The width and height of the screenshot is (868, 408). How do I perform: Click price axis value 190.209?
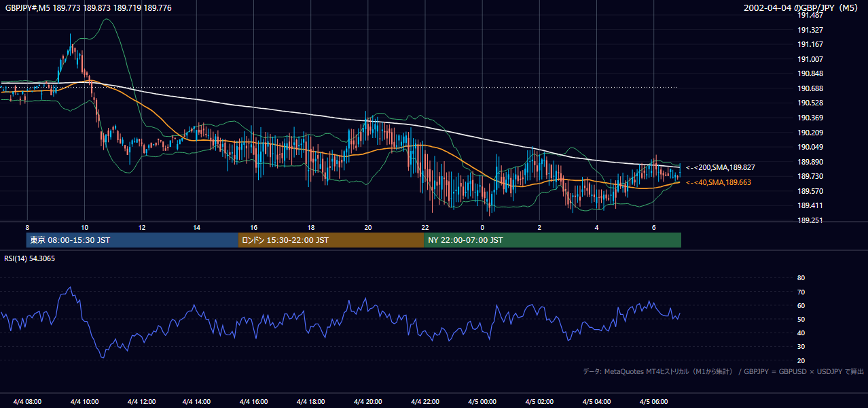(810, 133)
